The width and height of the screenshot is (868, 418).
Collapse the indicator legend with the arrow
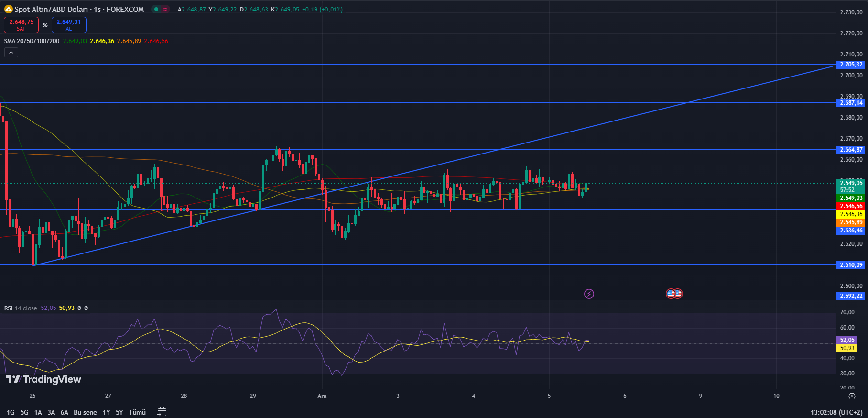click(x=11, y=52)
